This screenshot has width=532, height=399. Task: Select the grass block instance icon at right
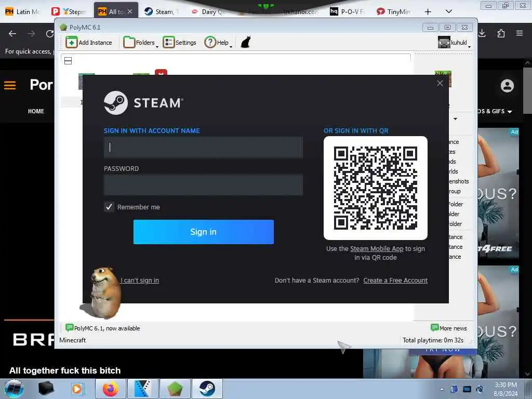[443, 78]
